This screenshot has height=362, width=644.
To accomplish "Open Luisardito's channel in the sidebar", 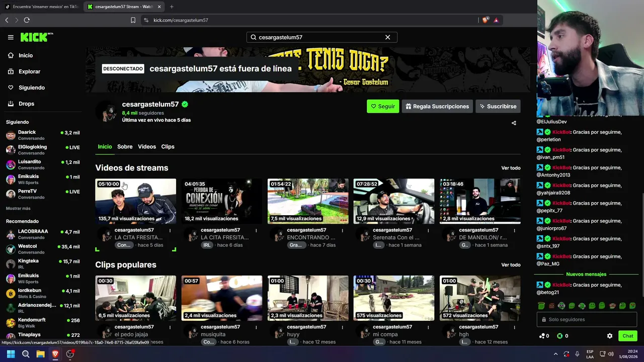I will (x=43, y=164).
